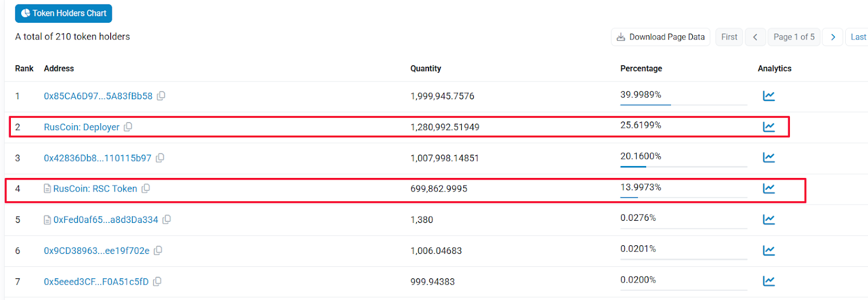Viewport: 868px width, 300px height.
Task: View analytics for RusCoin: RSC Token
Action: [769, 189]
